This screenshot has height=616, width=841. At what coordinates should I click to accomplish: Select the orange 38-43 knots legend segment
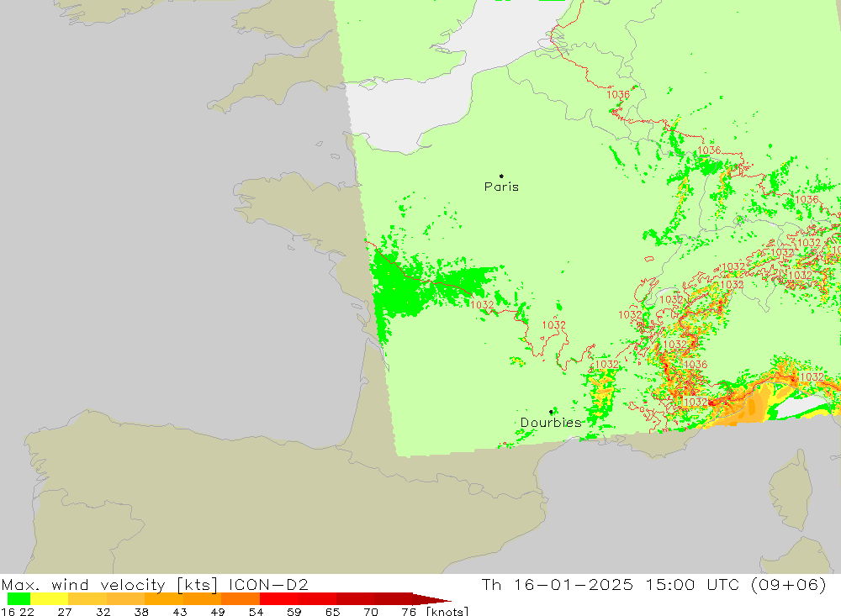pyautogui.click(x=164, y=599)
